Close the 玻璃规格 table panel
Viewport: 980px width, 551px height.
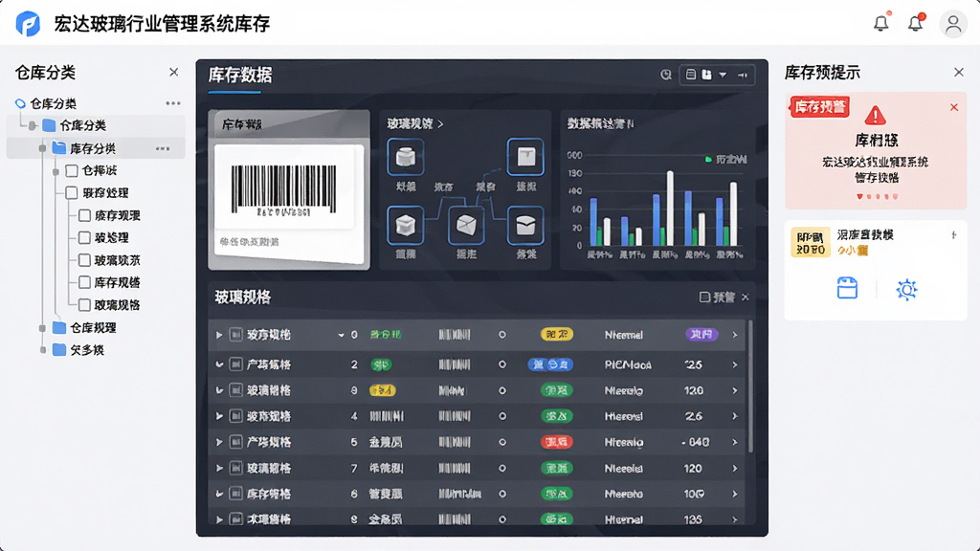[x=745, y=298]
